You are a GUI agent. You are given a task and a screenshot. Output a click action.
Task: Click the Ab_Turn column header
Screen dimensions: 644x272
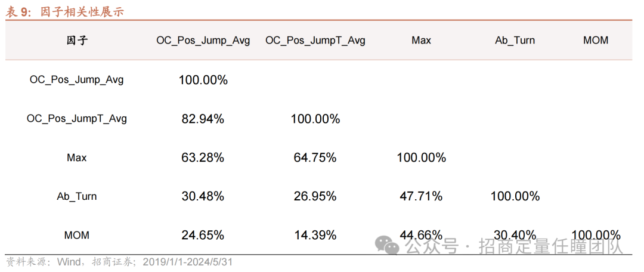(x=515, y=41)
